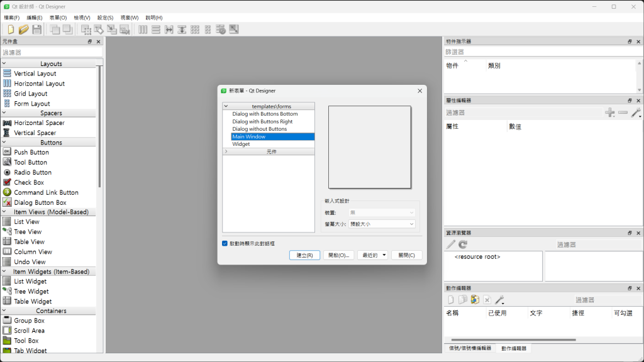The height and width of the screenshot is (362, 644).
Task: Select the Edit Tab Order mode icon
Action: 125,29
